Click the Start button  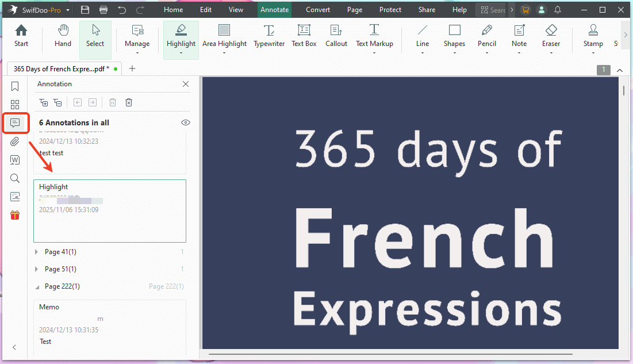[21, 36]
